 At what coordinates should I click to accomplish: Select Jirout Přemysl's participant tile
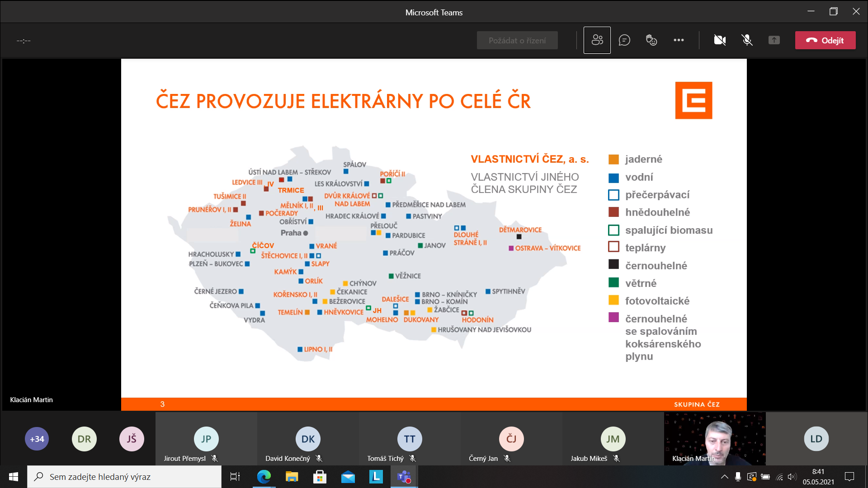pos(206,439)
